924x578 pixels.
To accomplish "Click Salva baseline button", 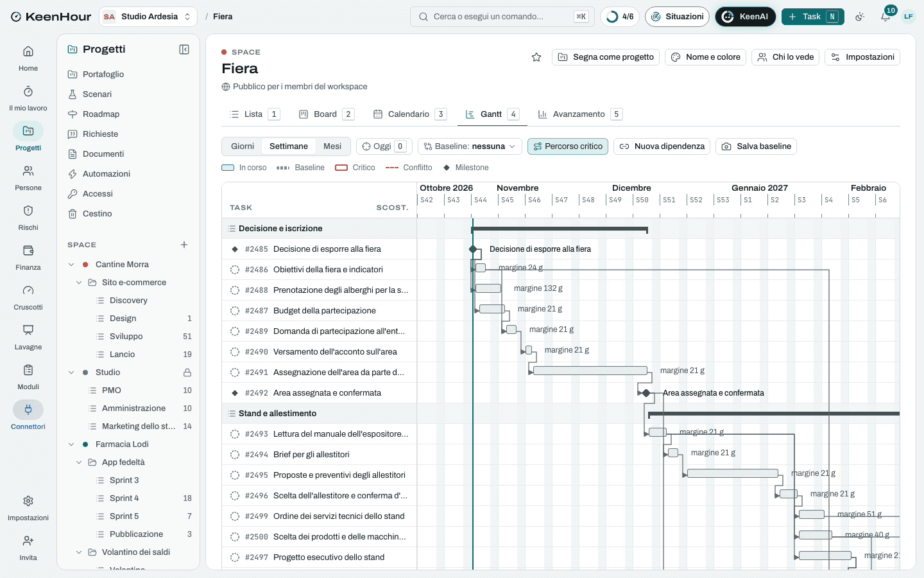I will 756,146.
